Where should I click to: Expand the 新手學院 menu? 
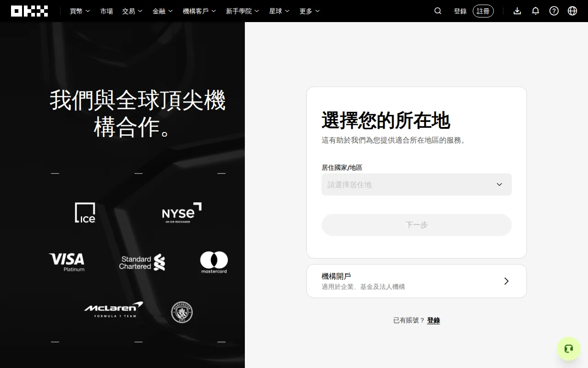pos(243,11)
